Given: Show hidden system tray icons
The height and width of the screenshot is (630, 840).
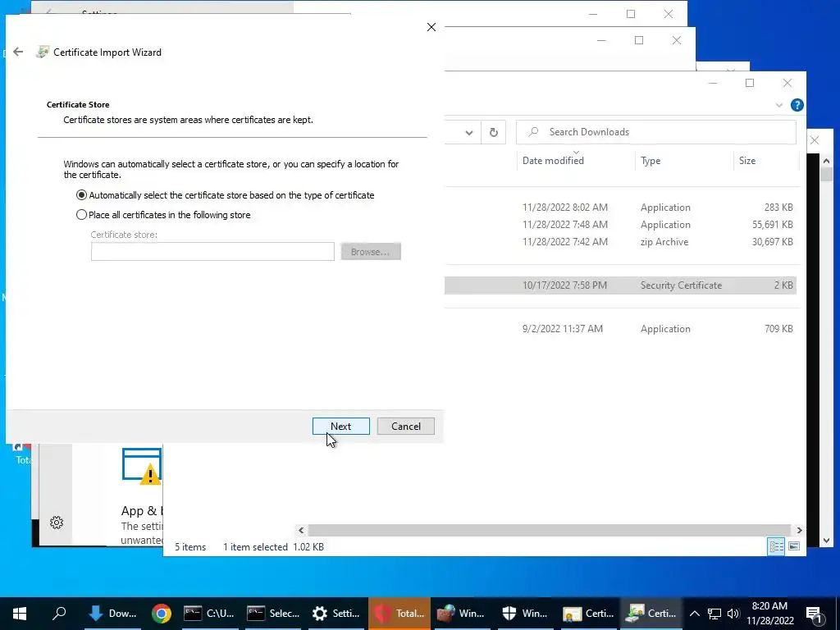Looking at the screenshot, I should pyautogui.click(x=694, y=614).
